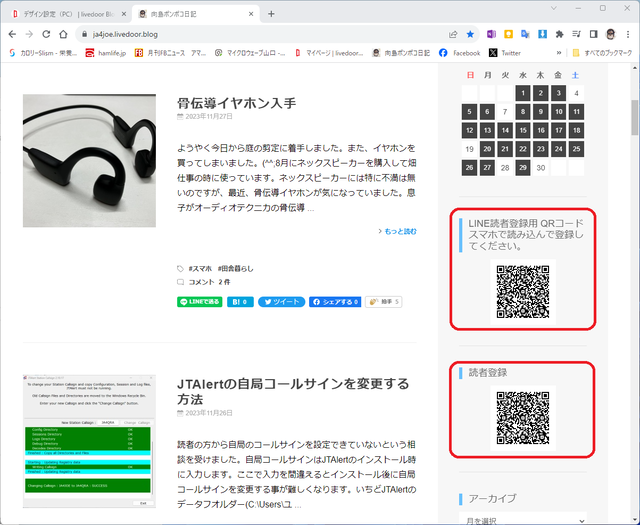The image size is (640, 525).
Task: Open the Twitter bookmark
Action: click(x=505, y=53)
